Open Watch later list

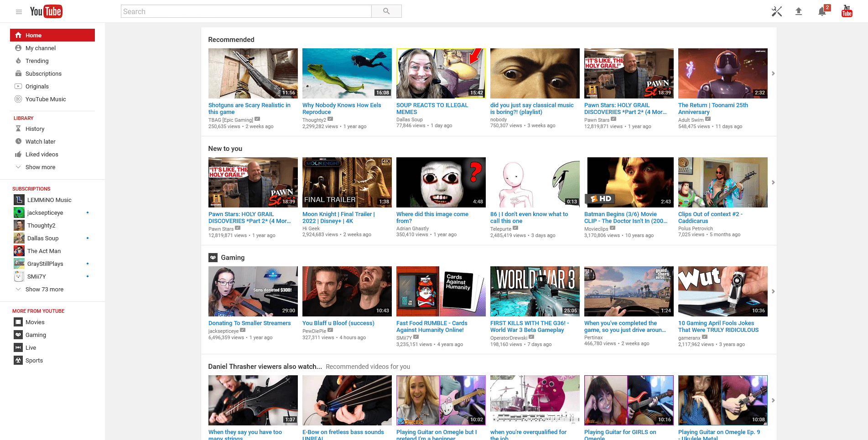(52, 141)
